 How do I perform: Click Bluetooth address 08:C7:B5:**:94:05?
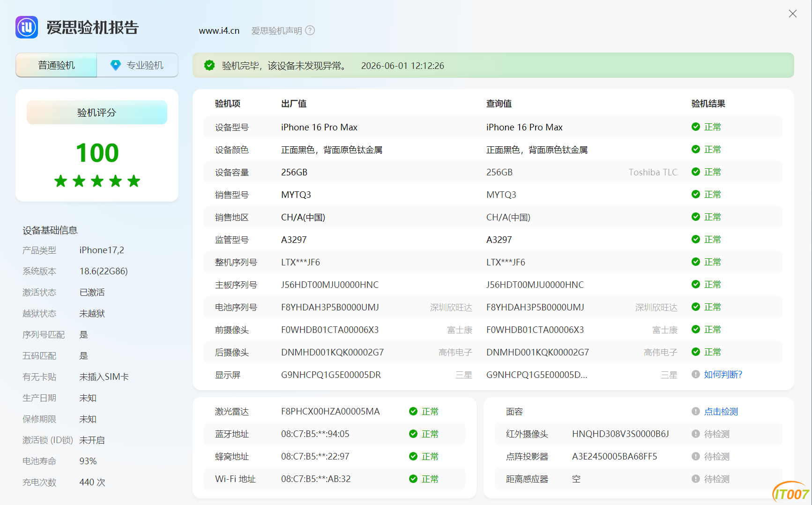(315, 434)
